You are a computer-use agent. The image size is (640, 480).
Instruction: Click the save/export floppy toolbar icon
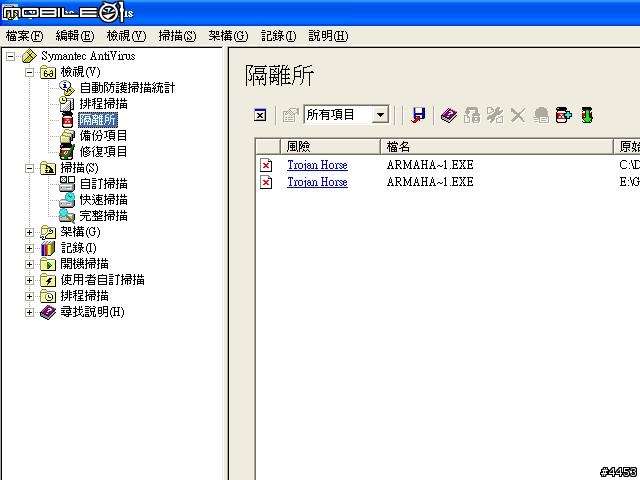coord(418,115)
